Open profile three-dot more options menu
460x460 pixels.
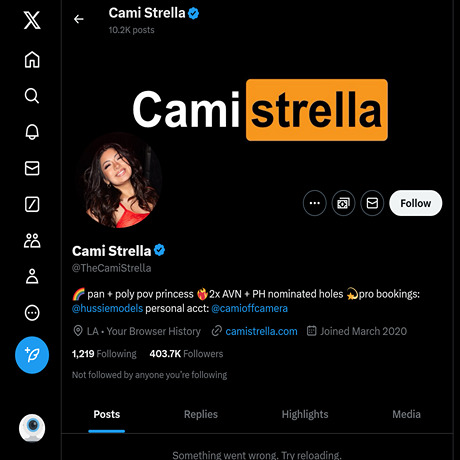pyautogui.click(x=315, y=203)
